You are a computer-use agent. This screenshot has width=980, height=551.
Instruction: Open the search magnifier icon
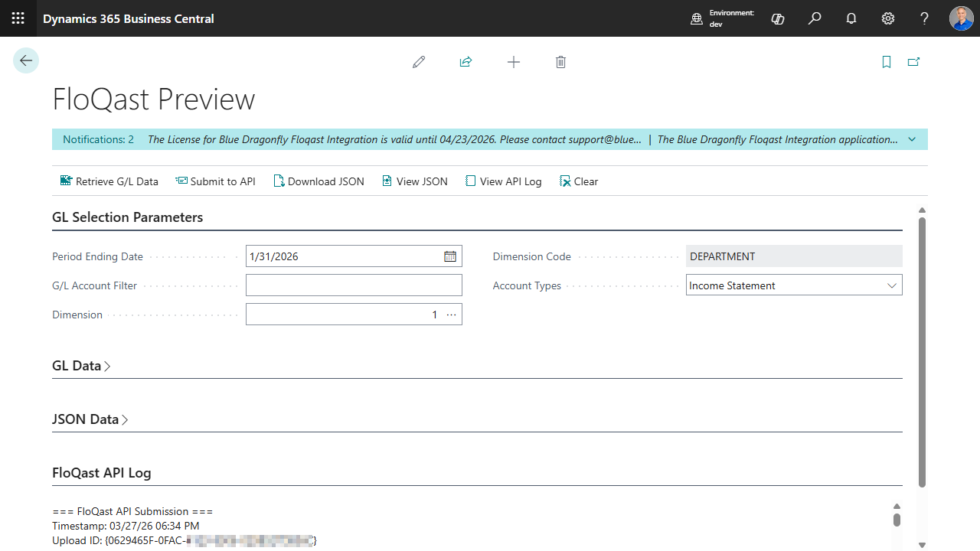tap(815, 18)
